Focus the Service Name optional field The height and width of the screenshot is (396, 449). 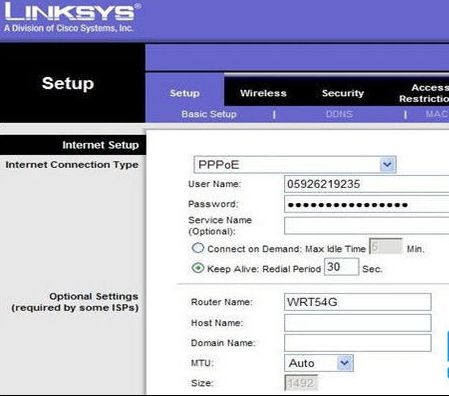pyautogui.click(x=366, y=226)
